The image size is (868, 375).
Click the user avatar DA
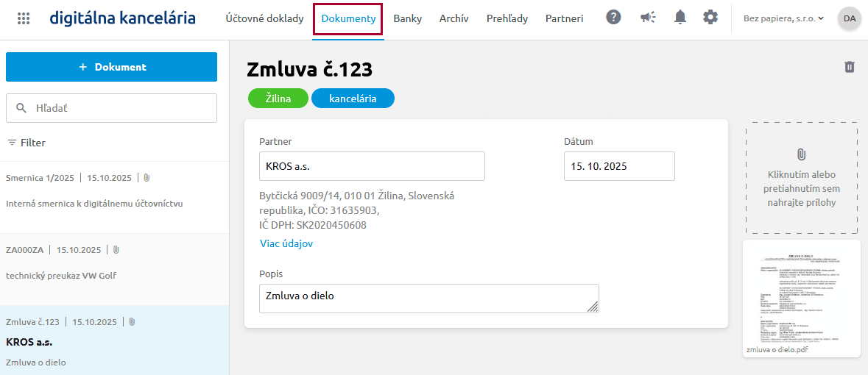click(x=850, y=18)
